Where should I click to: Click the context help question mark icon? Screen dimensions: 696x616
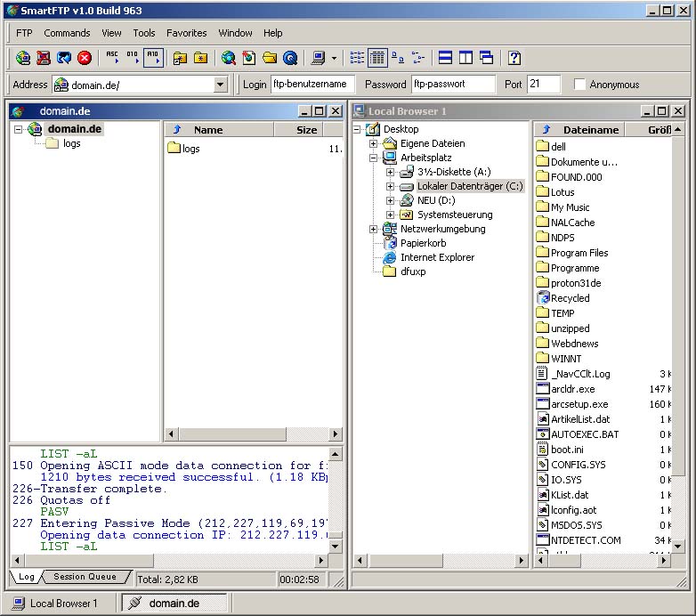(514, 58)
